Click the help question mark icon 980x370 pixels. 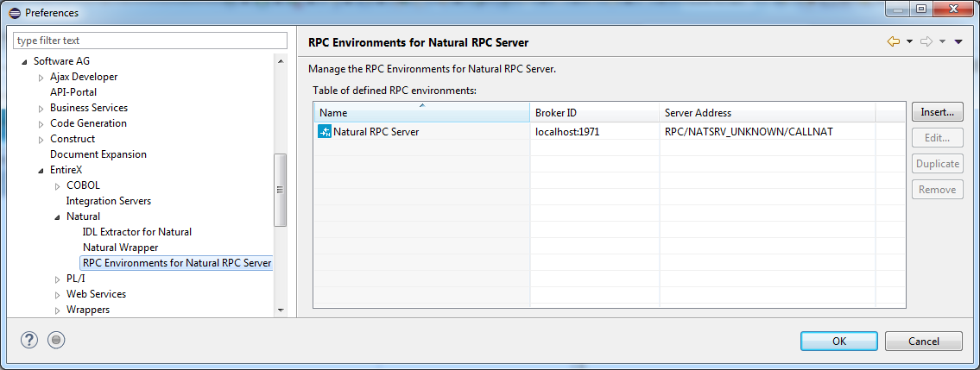(29, 340)
